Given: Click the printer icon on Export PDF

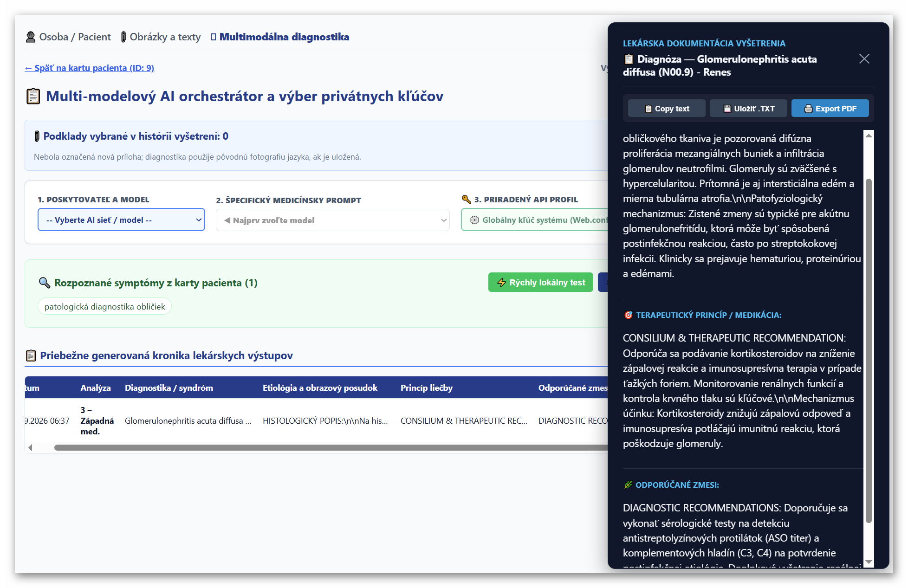Looking at the screenshot, I should tap(808, 109).
